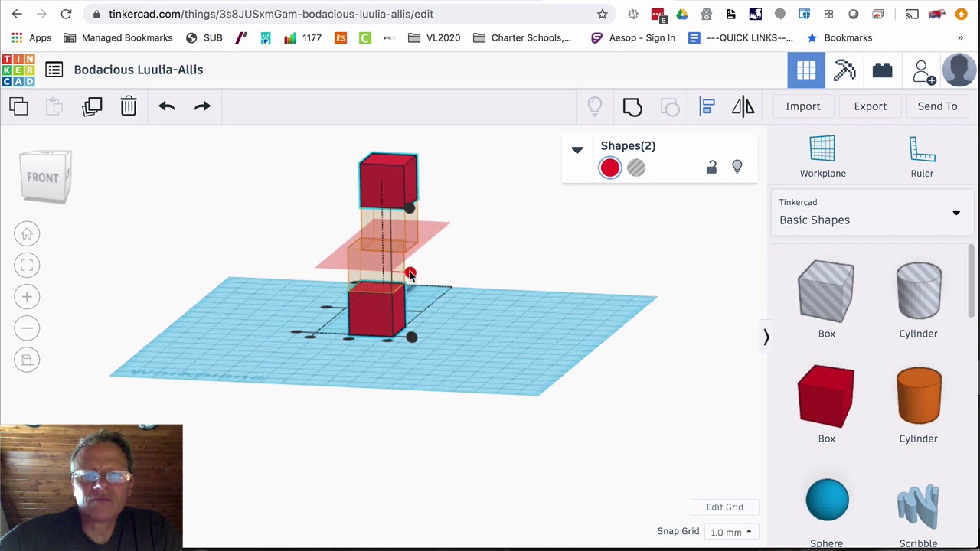Open the ---QUICK LINKS--- bookmark
980x551 pixels.
741,37
